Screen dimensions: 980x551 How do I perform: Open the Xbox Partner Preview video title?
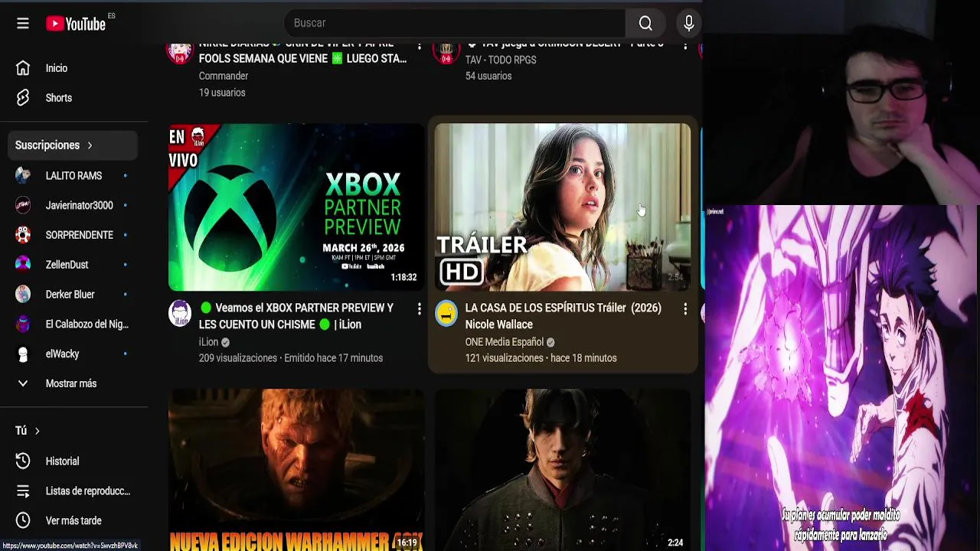click(x=298, y=316)
